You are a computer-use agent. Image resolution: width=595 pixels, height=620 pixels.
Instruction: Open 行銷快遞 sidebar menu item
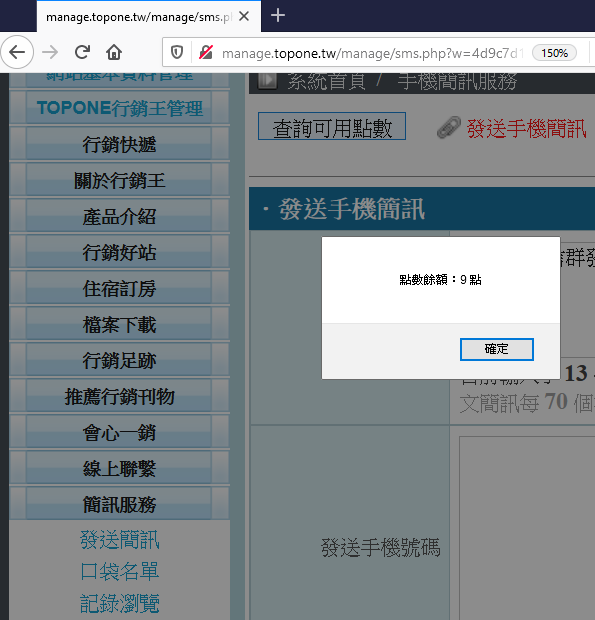coord(119,144)
